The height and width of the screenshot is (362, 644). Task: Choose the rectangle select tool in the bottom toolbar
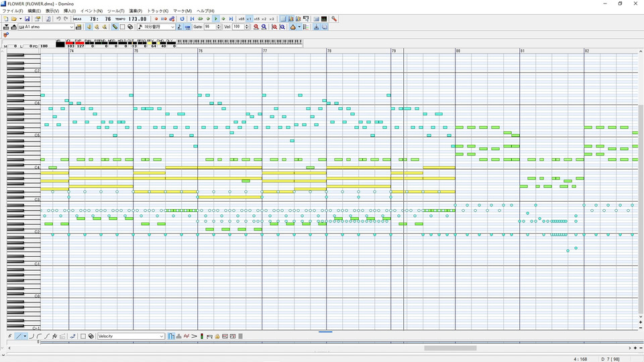click(83, 336)
